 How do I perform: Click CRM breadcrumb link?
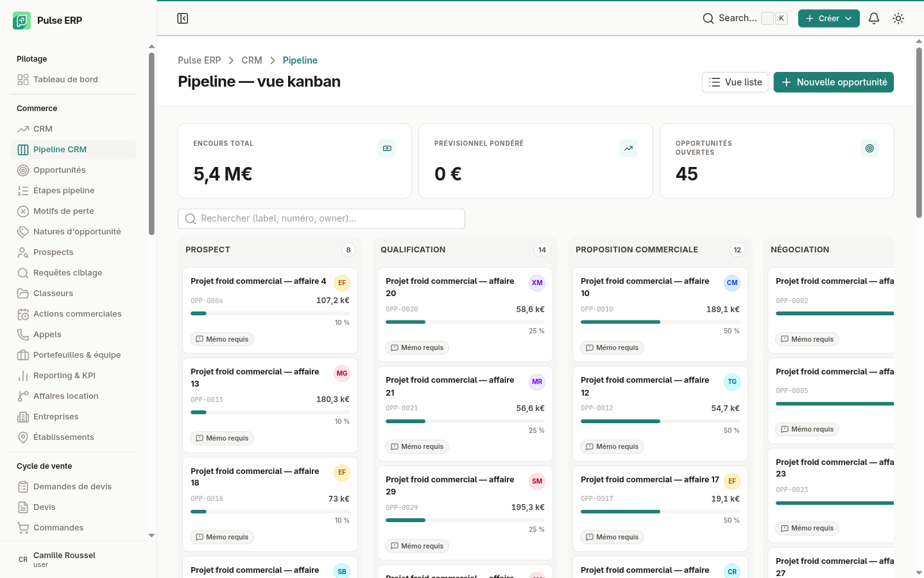(x=252, y=60)
